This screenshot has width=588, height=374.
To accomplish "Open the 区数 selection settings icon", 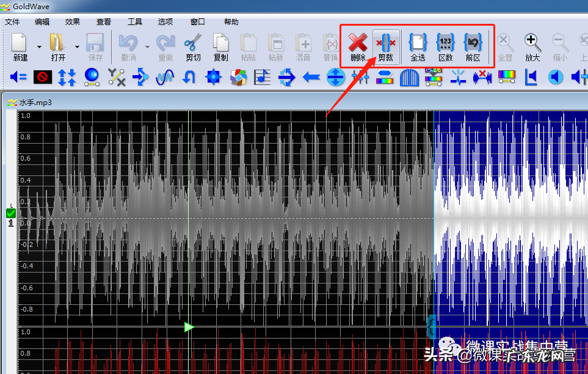I will (446, 46).
